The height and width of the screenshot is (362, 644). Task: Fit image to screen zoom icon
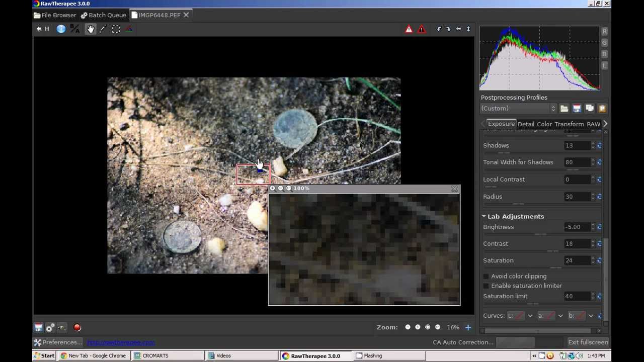click(428, 327)
